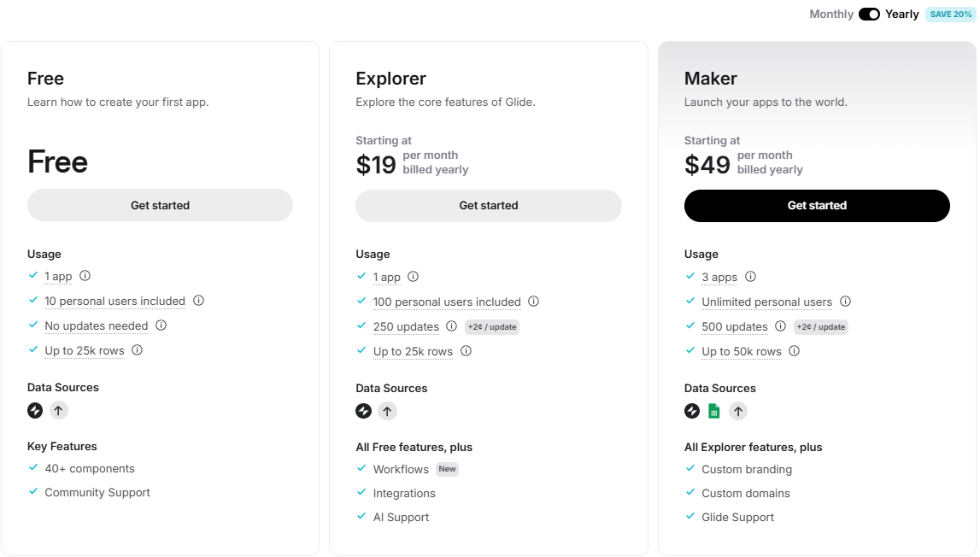Screen dimensions: 980x557
Task: Click the file upload icon in Free plan Data Sources
Action: (58, 410)
